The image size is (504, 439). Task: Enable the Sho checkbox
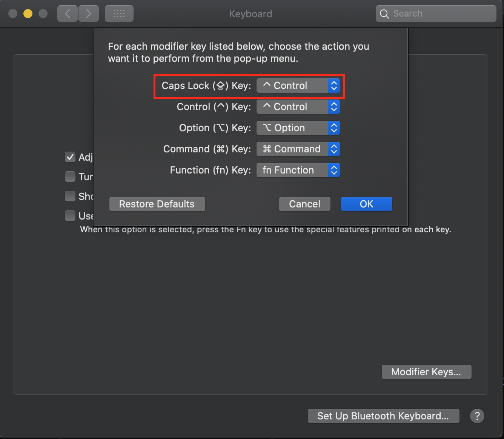[x=70, y=196]
